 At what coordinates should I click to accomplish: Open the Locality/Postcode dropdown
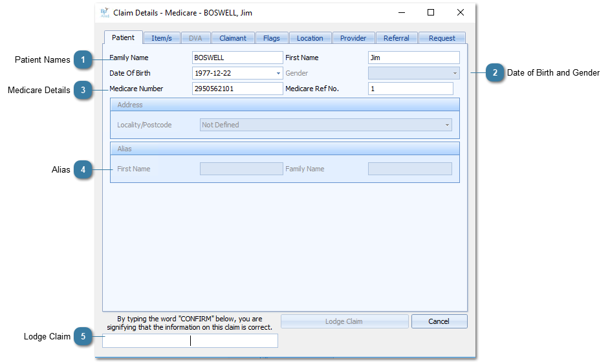click(325, 125)
